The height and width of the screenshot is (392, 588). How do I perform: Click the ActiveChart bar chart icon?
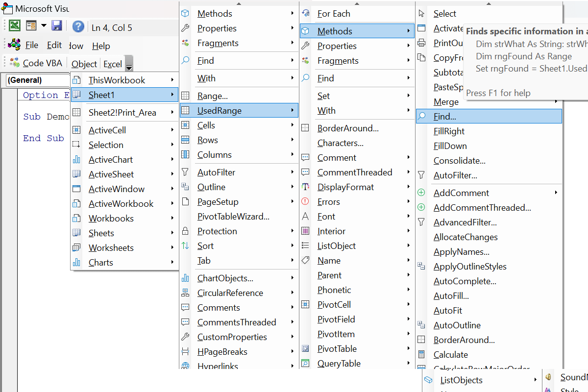coord(76,159)
